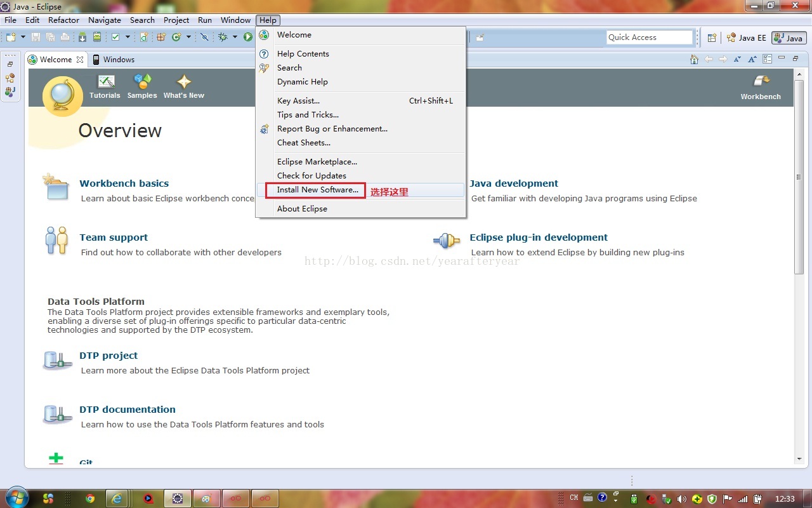Click the Type Hierarchy icon in left trim
Image resolution: width=812 pixels, height=508 pixels.
coord(10,78)
